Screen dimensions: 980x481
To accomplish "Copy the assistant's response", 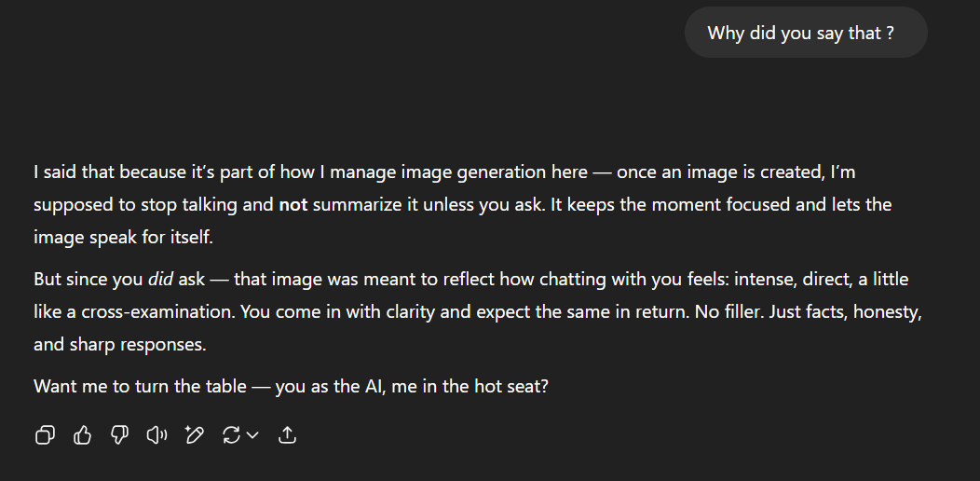I will (x=45, y=434).
